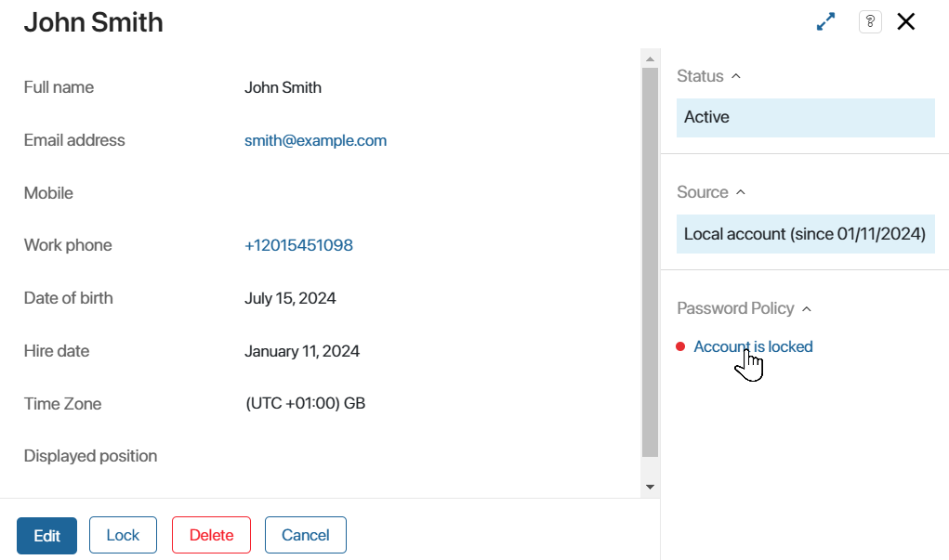Click the hire date January 11, 2024
Image resolution: width=949 pixels, height=560 pixels.
pyautogui.click(x=302, y=351)
